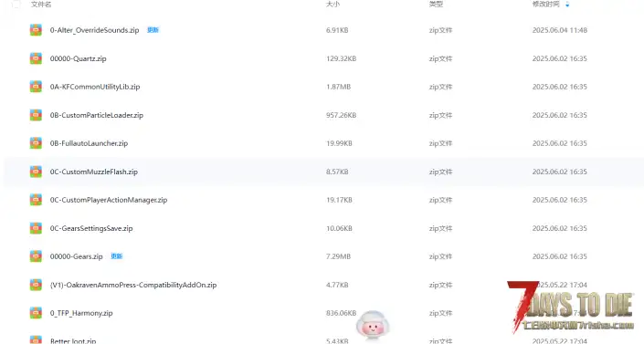The image size is (644, 344).
Task: Click the zip icon for 0C-CustomPlayerActionManager.zip
Action: (x=36, y=200)
